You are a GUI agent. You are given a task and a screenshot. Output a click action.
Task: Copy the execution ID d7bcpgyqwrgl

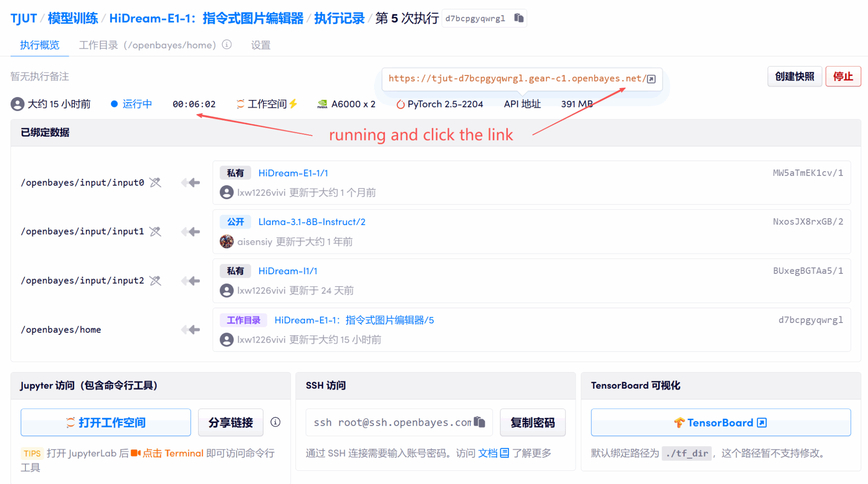(519, 18)
